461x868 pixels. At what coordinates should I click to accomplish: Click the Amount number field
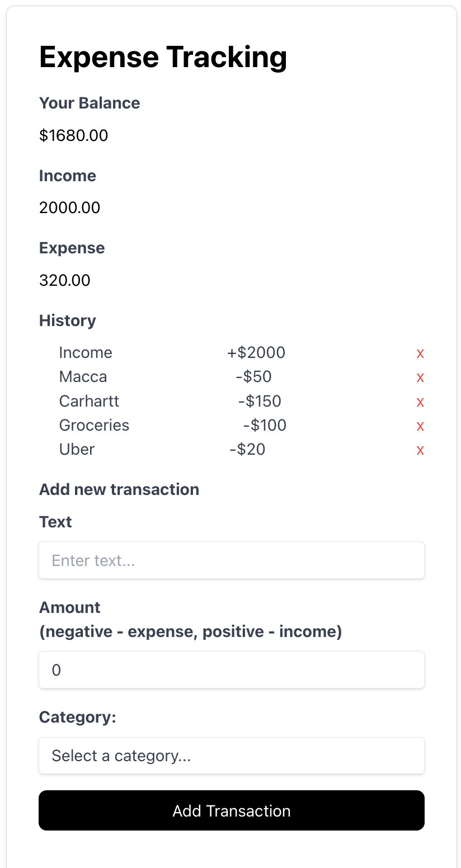tap(232, 669)
